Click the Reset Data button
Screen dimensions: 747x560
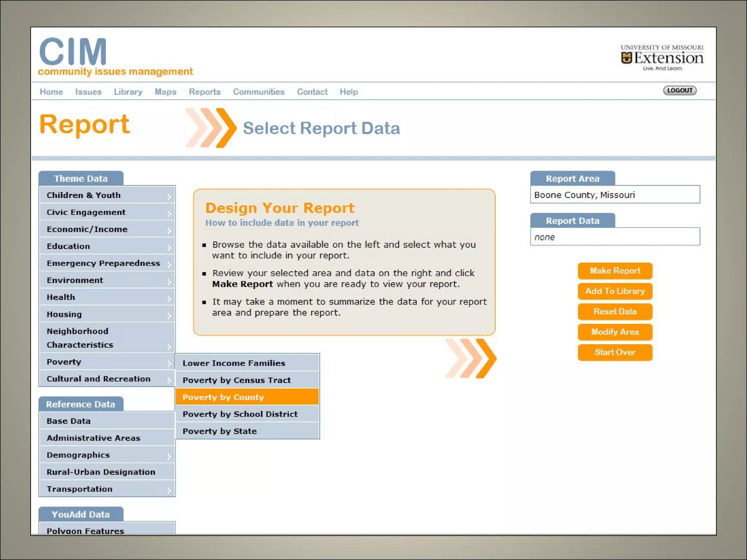[x=615, y=312]
